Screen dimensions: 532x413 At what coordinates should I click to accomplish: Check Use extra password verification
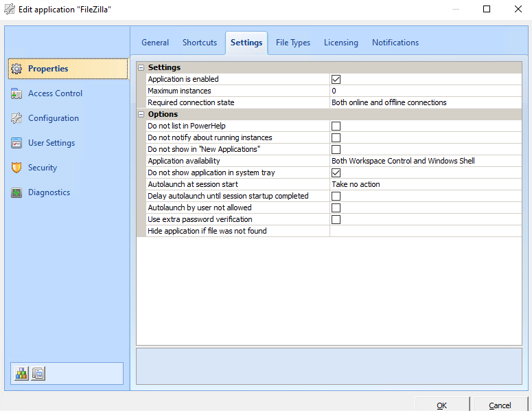click(x=336, y=219)
